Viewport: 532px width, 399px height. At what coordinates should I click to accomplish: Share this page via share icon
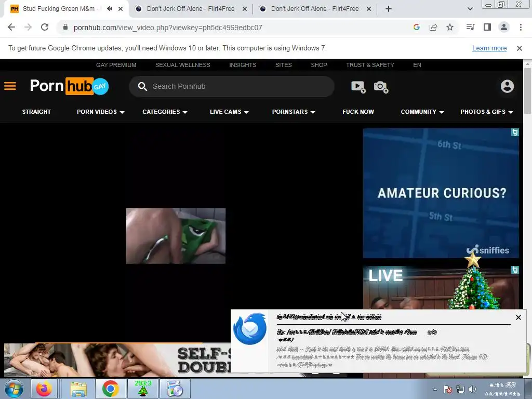pos(433,27)
